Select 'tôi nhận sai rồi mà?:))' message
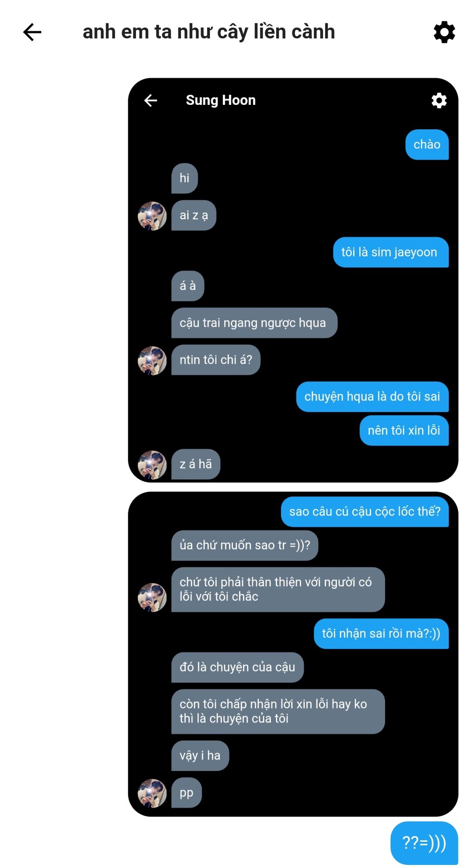 tap(381, 634)
